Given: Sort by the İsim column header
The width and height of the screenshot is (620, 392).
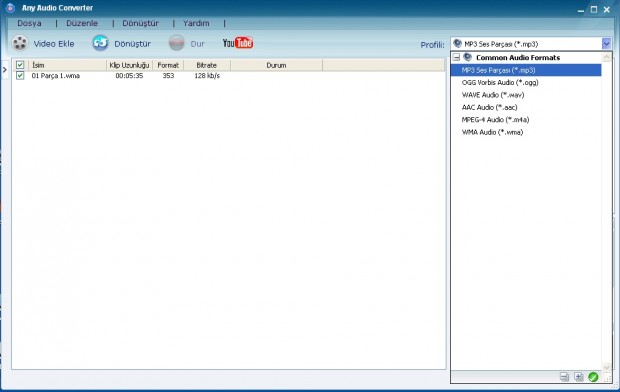Looking at the screenshot, I should pyautogui.click(x=67, y=65).
